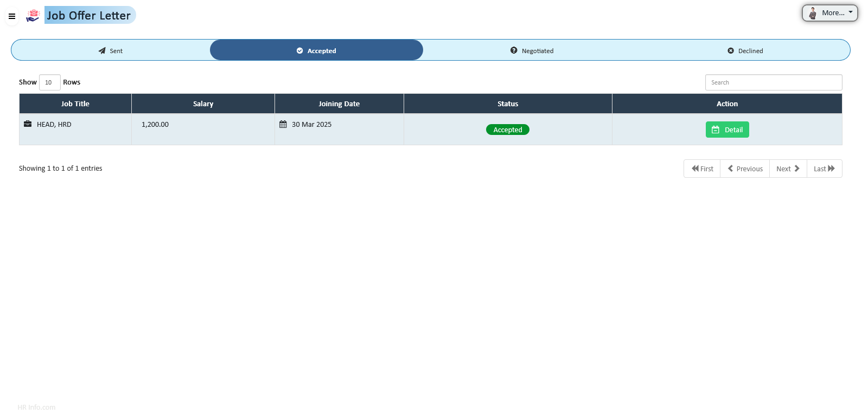Sort by Job Title column header
The image size is (868, 420).
point(75,104)
